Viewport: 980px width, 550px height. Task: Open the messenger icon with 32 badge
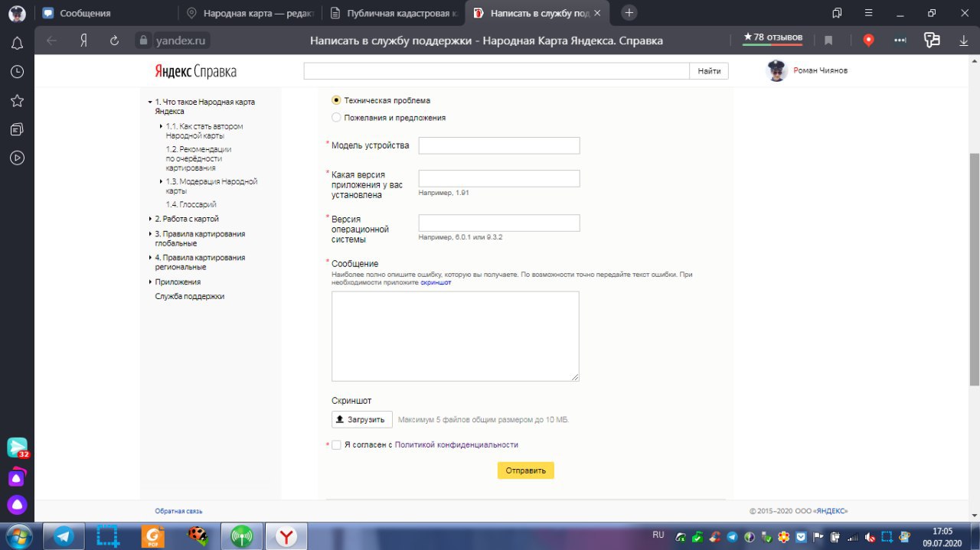[x=17, y=447]
